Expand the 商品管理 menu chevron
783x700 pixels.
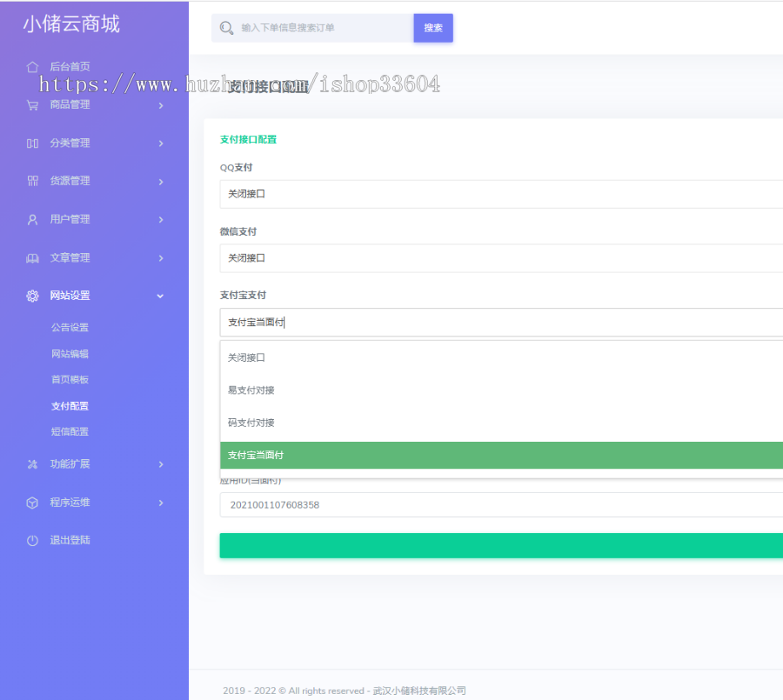(x=160, y=104)
